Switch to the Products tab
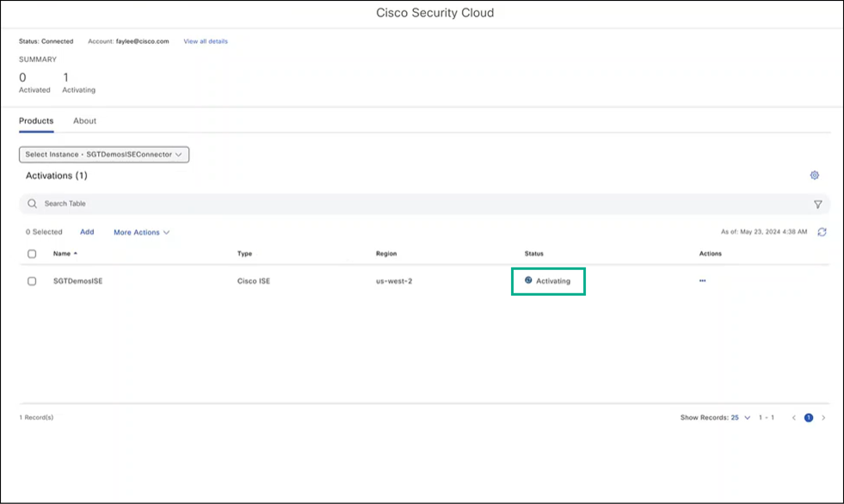The image size is (844, 504). click(36, 120)
